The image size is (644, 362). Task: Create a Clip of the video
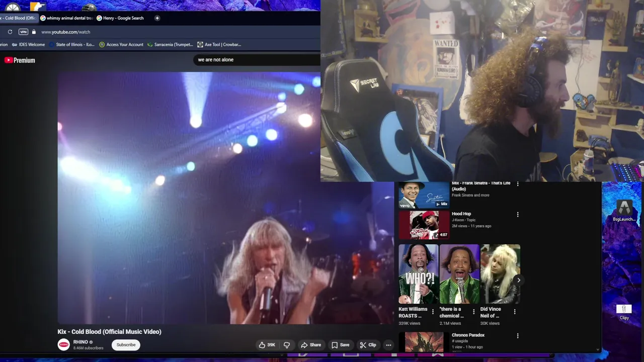tap(368, 345)
